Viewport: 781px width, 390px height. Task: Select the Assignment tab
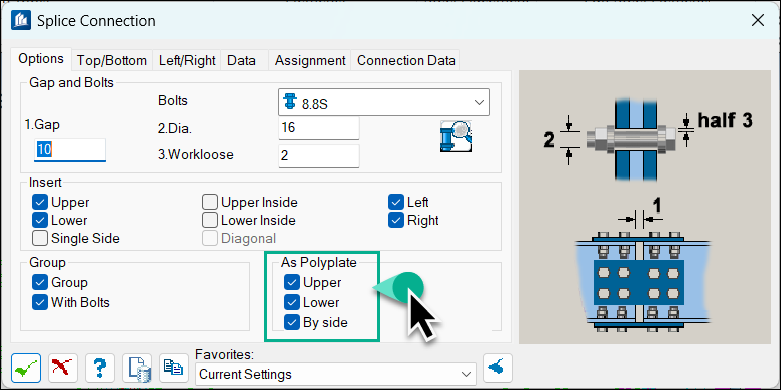point(310,61)
